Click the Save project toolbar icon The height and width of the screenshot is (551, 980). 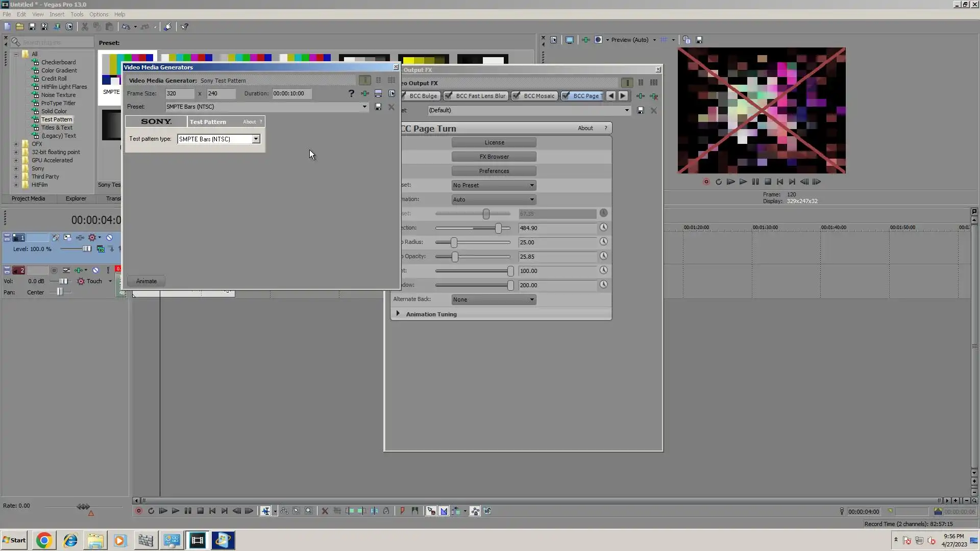pos(32,27)
